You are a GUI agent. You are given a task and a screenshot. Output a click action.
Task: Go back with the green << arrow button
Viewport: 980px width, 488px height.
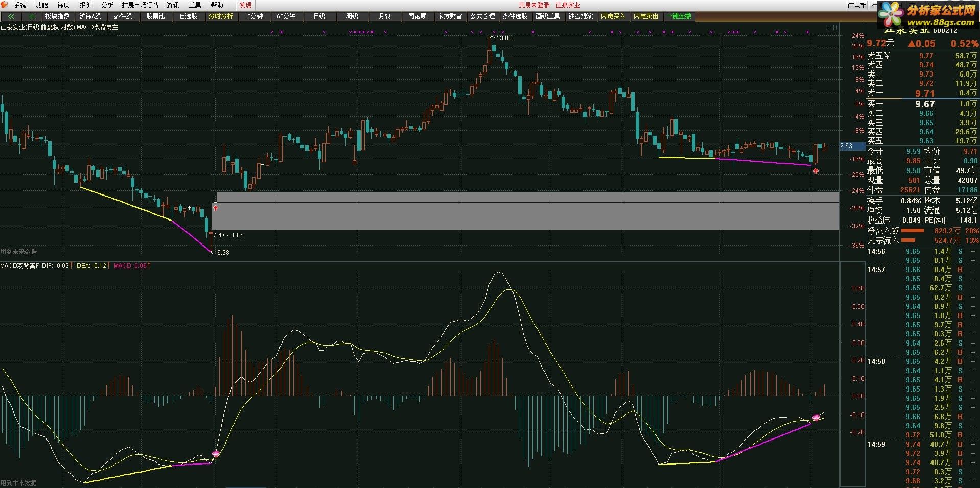point(11,16)
